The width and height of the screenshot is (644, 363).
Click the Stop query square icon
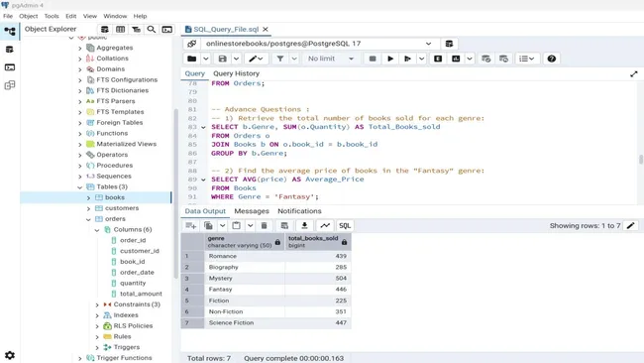point(373,59)
